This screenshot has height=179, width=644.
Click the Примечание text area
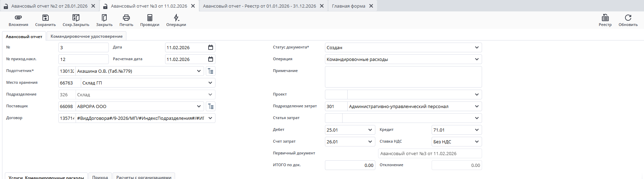[x=403, y=77]
